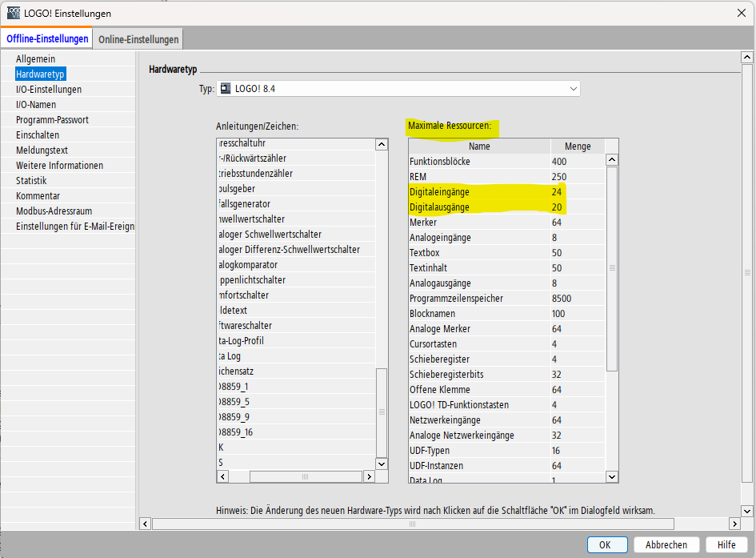Close the LOGO! Einstellungen dialog
This screenshot has height=558, width=756.
[740, 13]
